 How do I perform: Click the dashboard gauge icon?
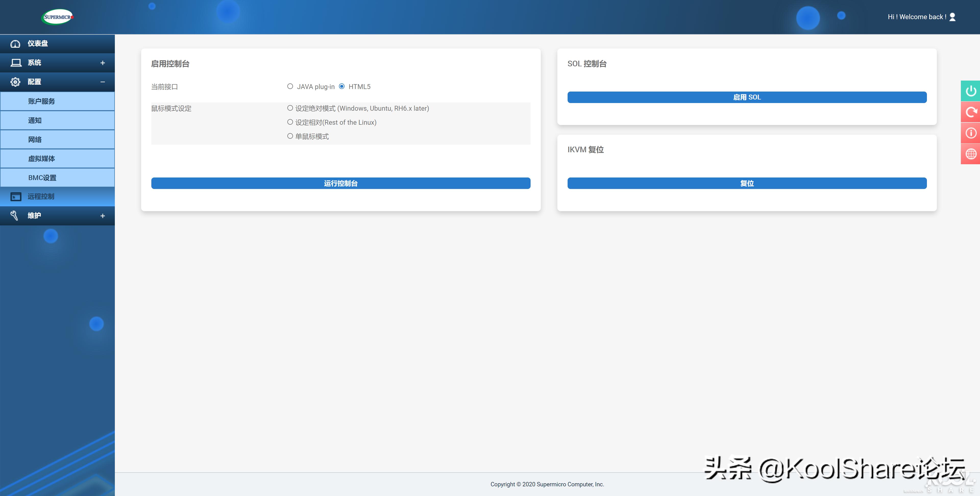[x=15, y=44]
